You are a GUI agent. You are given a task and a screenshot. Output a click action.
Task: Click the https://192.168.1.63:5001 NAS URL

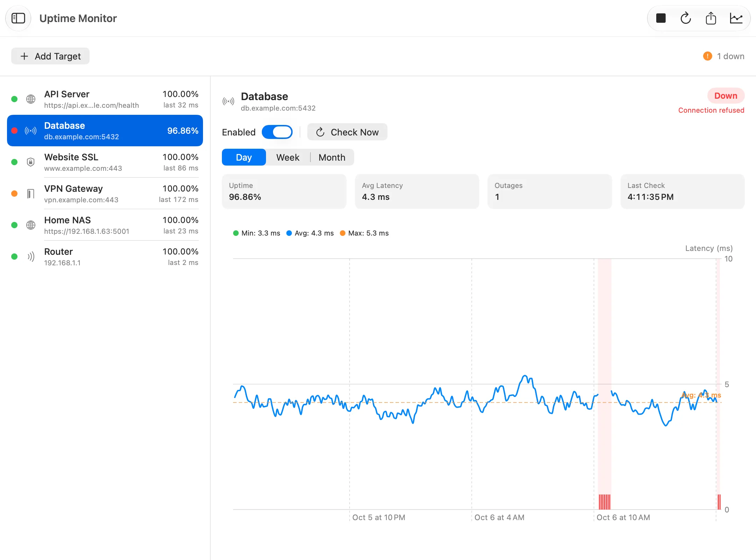(x=87, y=231)
